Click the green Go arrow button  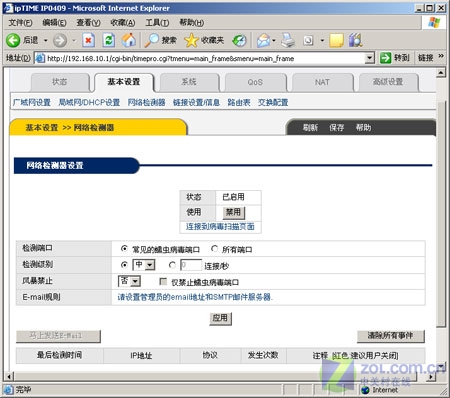pos(385,58)
